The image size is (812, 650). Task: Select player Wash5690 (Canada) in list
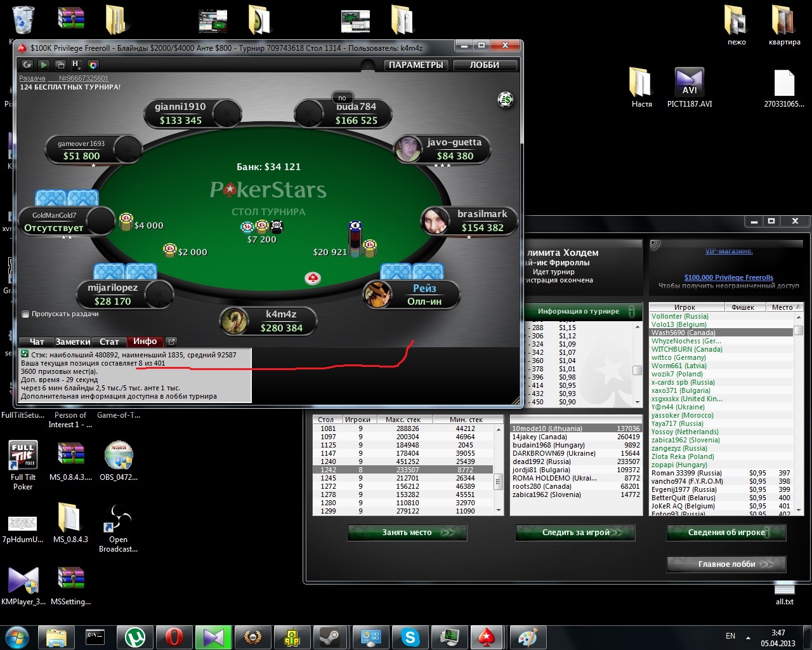pos(722,333)
